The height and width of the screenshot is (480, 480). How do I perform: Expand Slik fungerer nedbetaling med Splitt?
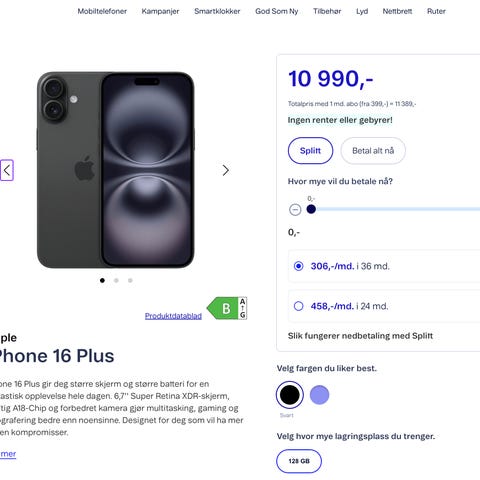360,336
